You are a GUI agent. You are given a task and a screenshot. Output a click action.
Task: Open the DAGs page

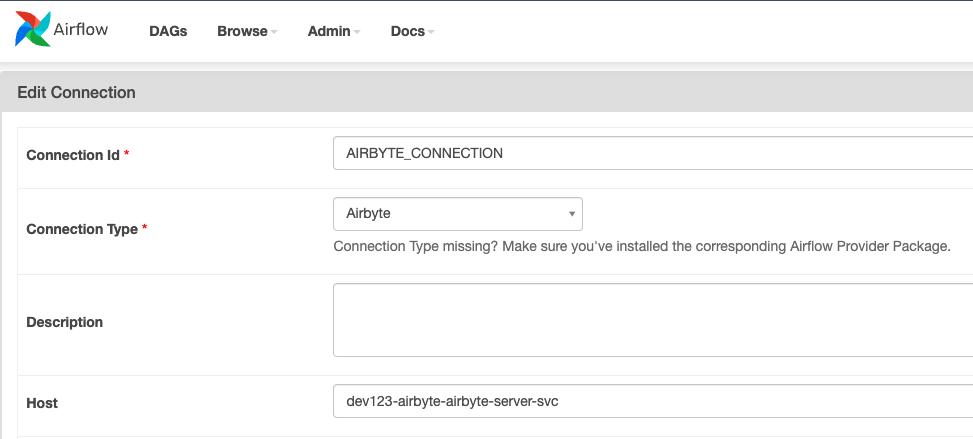tap(168, 31)
